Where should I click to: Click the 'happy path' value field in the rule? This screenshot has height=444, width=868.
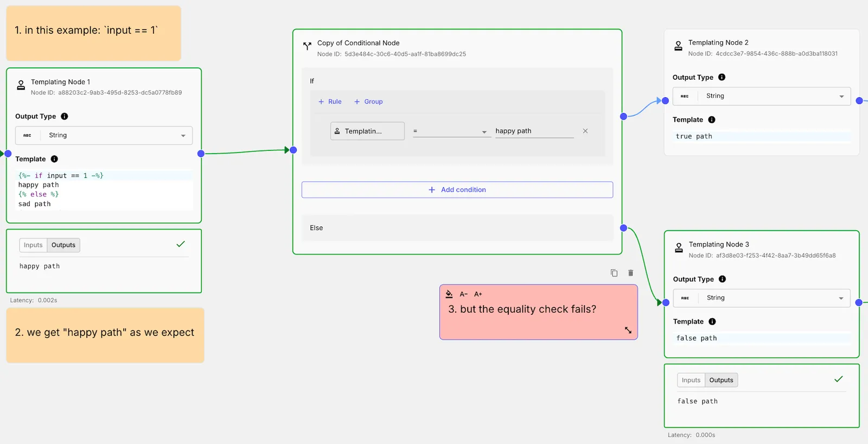tap(534, 131)
